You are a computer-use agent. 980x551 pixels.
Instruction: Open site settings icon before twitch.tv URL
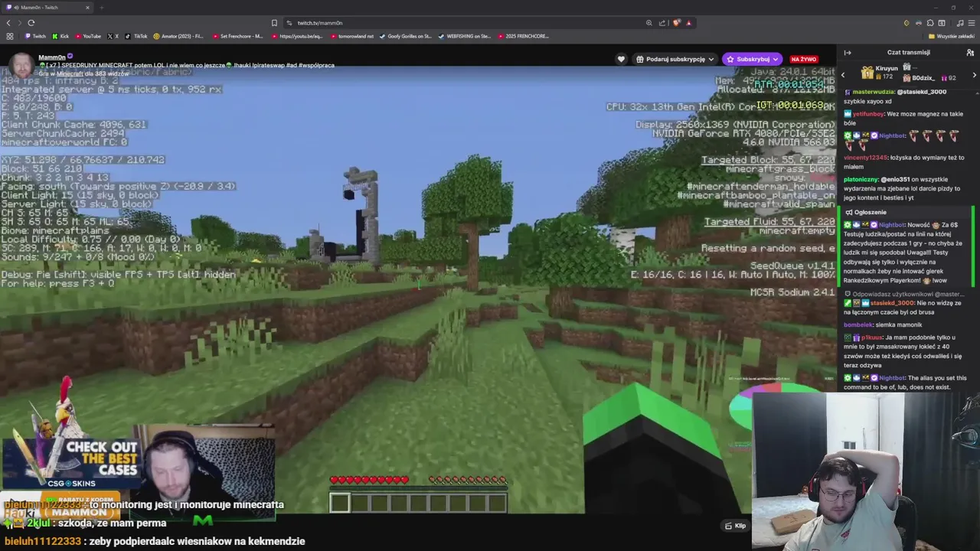tap(289, 23)
